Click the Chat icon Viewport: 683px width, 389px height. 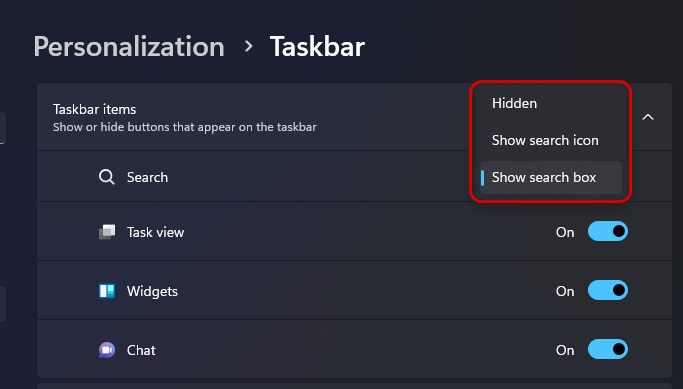coord(107,350)
